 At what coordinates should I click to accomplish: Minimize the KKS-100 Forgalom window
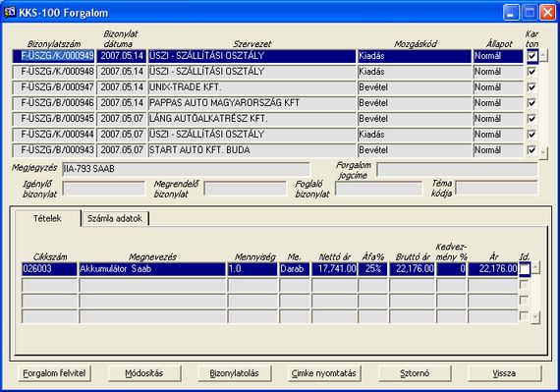[511, 13]
